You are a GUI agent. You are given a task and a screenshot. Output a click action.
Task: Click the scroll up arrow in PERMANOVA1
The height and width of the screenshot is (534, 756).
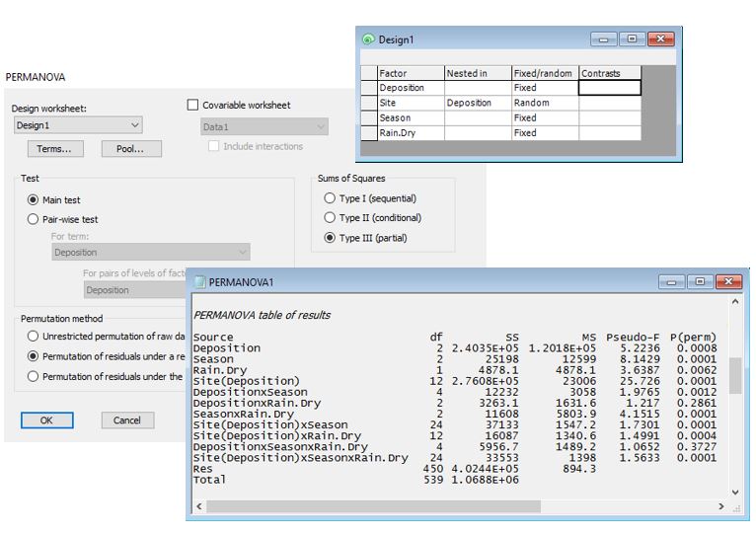pos(735,301)
